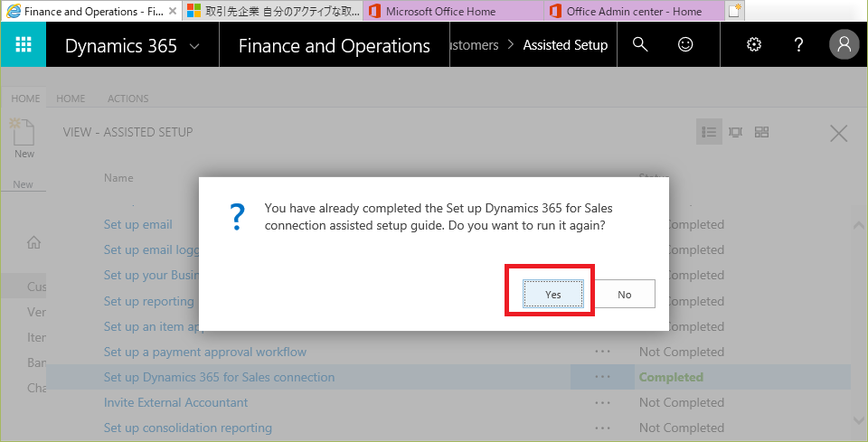The height and width of the screenshot is (442, 868).
Task: Switch to tiles grid view icon
Action: [x=761, y=132]
